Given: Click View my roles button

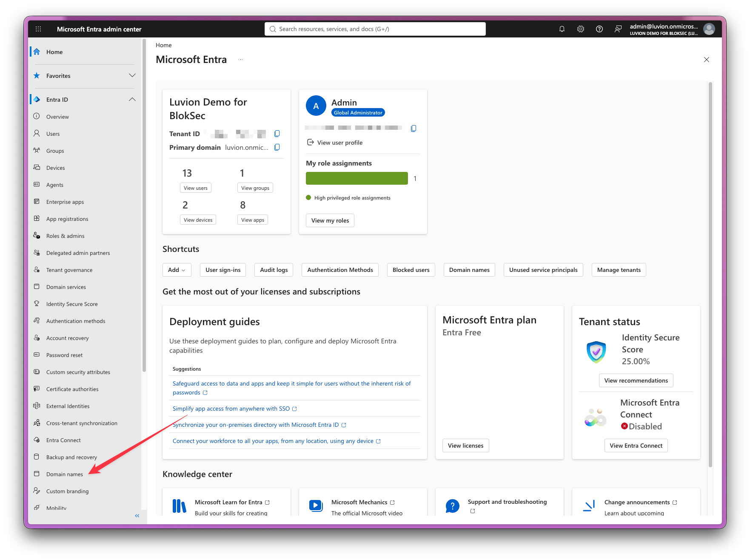Looking at the screenshot, I should click(330, 220).
